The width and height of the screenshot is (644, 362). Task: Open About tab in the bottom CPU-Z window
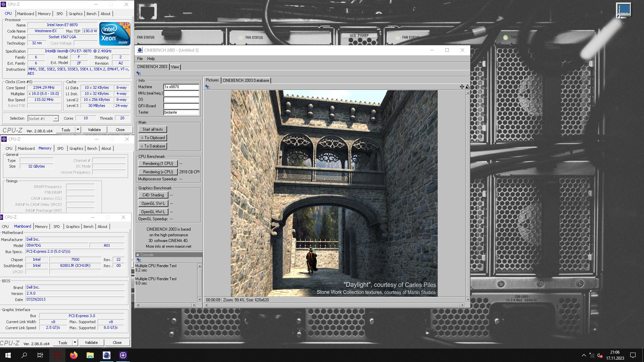click(x=103, y=227)
